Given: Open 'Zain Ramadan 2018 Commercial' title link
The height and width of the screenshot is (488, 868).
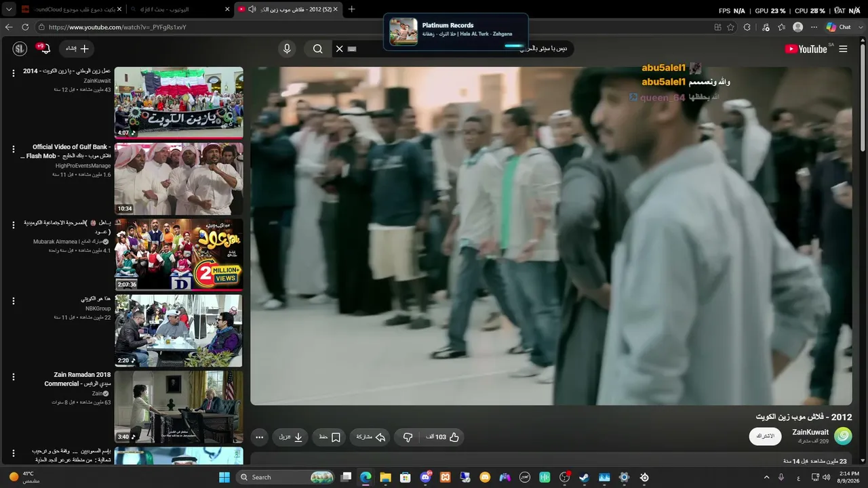Looking at the screenshot, I should [77, 379].
